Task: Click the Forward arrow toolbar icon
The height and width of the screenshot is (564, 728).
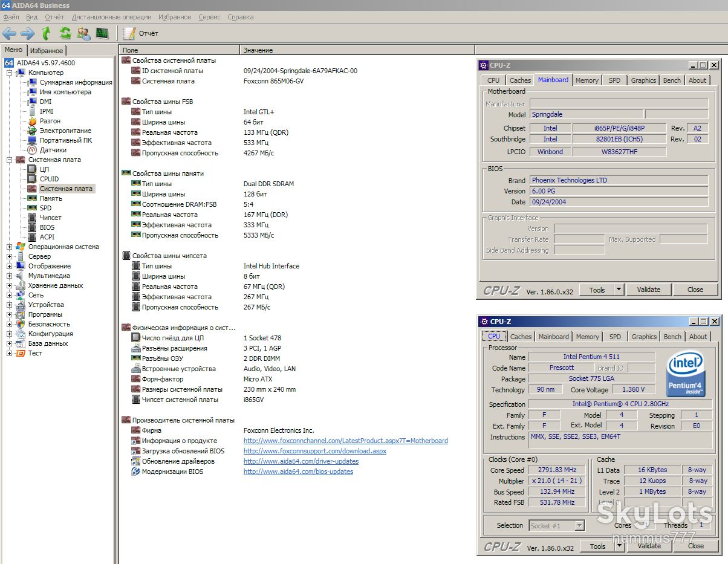Action: pyautogui.click(x=28, y=33)
